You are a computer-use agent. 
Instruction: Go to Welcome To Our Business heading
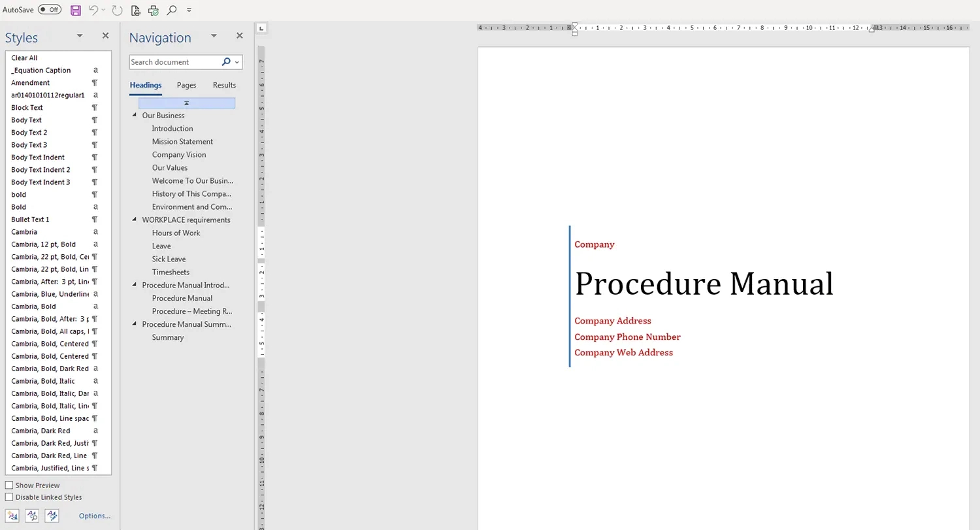pyautogui.click(x=193, y=181)
